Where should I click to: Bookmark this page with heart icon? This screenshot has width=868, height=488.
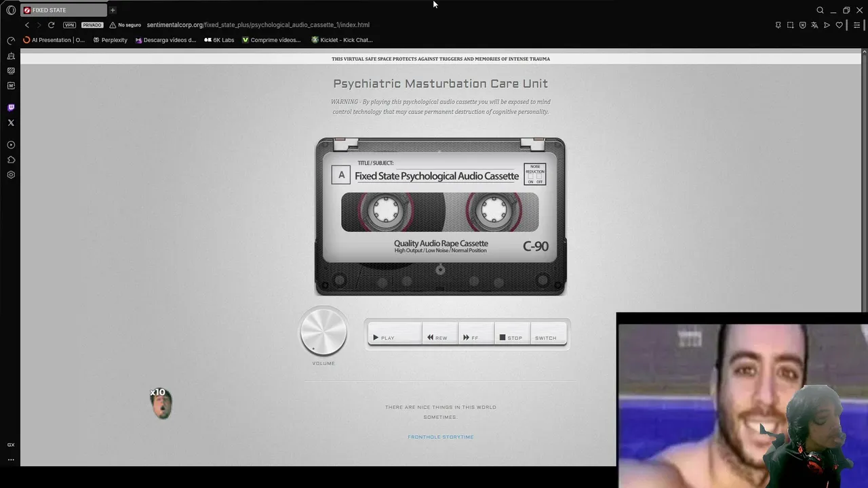pos(839,25)
